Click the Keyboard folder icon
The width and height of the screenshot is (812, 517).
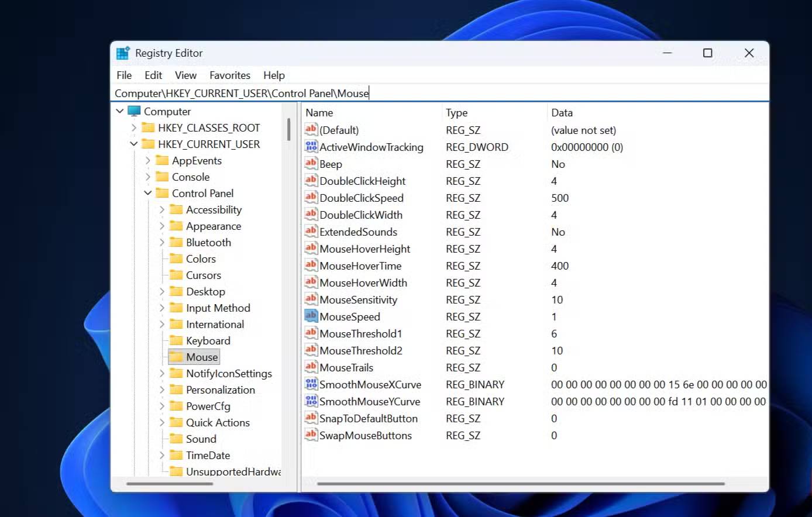176,340
